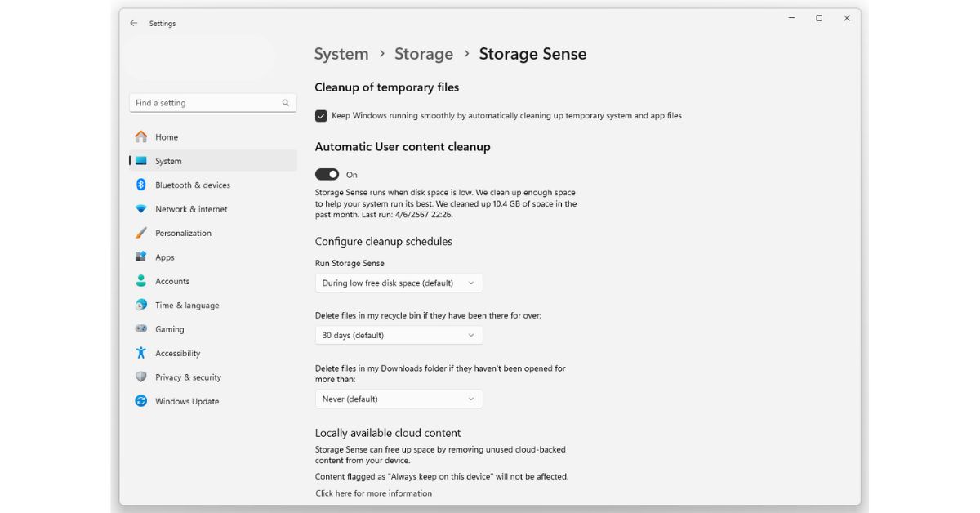Click the search magnifier icon
This screenshot has height=513, width=980.
(286, 103)
